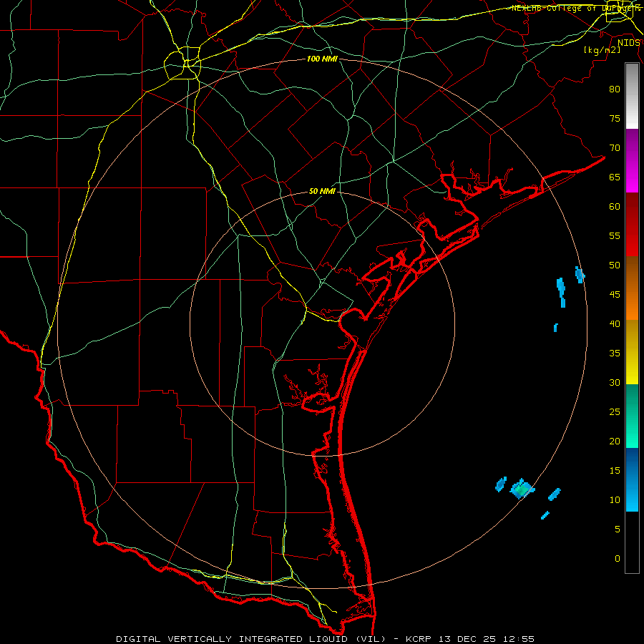Click the "0" value on the scale

pos(618,559)
